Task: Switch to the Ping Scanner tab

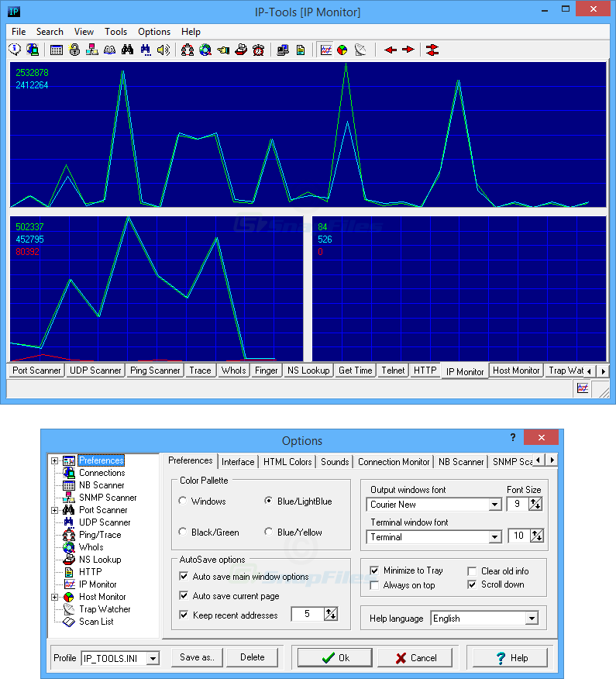Action: pyautogui.click(x=155, y=371)
